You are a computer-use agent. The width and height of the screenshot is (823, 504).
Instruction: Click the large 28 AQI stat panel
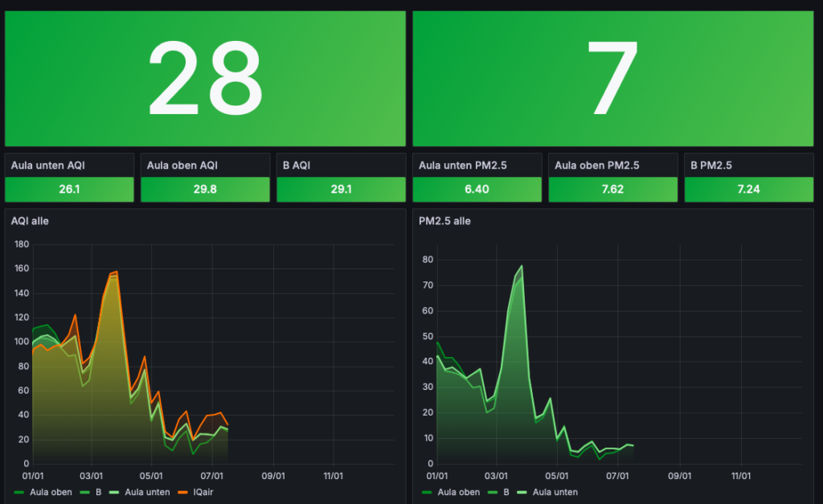[205, 79]
